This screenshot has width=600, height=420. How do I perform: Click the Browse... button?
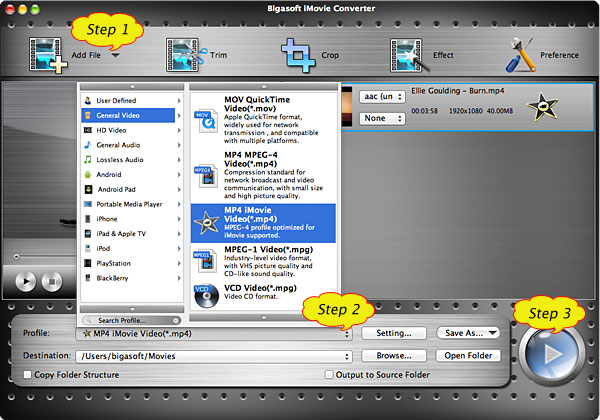394,356
